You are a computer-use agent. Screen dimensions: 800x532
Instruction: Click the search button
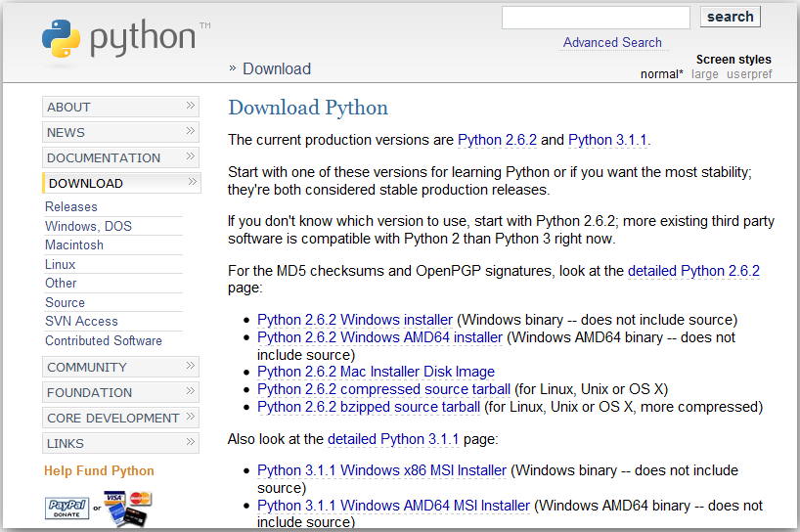coord(731,17)
